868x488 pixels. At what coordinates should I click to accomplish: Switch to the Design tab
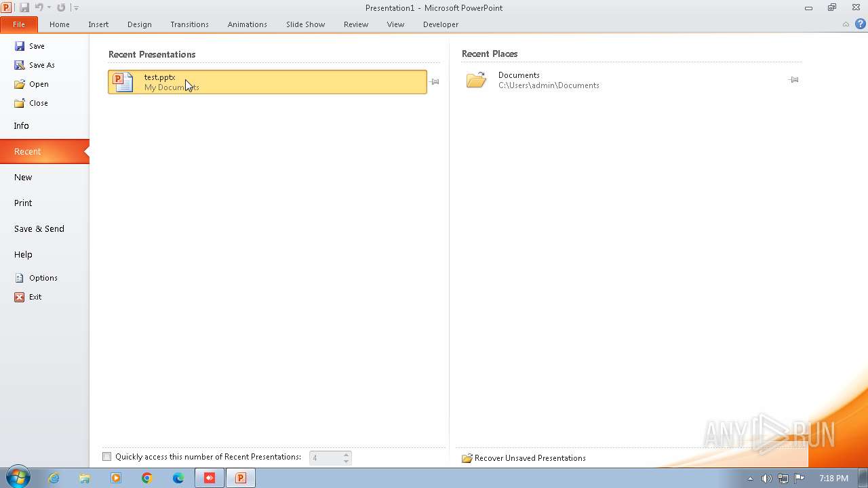140,24
